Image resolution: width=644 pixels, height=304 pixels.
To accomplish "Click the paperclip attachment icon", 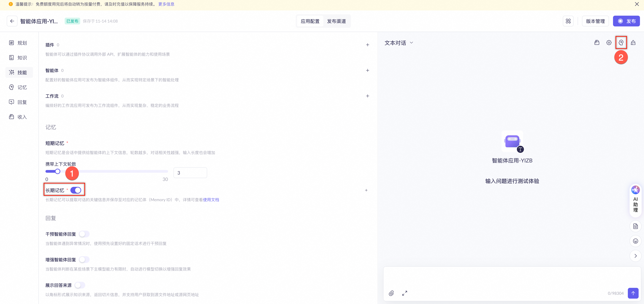I will (391, 293).
